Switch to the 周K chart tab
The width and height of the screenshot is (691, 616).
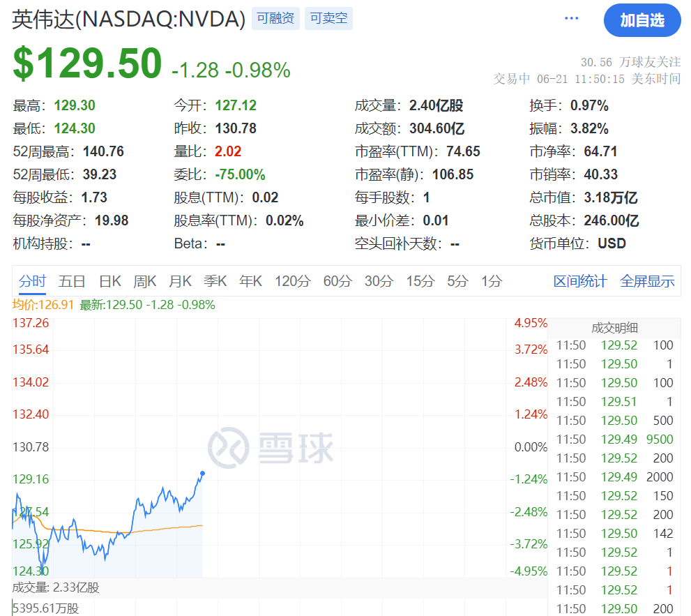(x=144, y=281)
